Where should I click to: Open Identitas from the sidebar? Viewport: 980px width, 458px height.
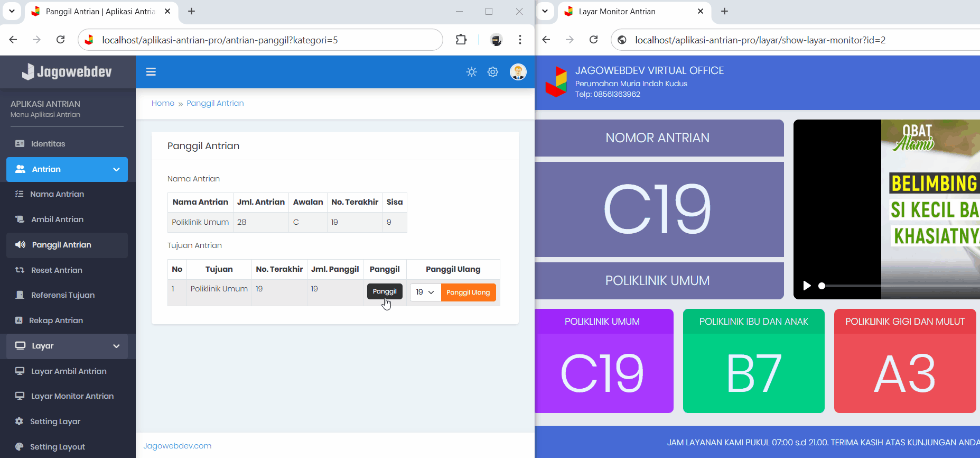[67, 144]
